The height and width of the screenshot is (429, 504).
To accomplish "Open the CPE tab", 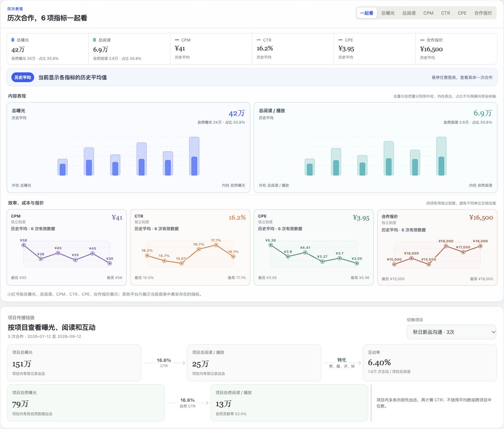I will pyautogui.click(x=462, y=13).
